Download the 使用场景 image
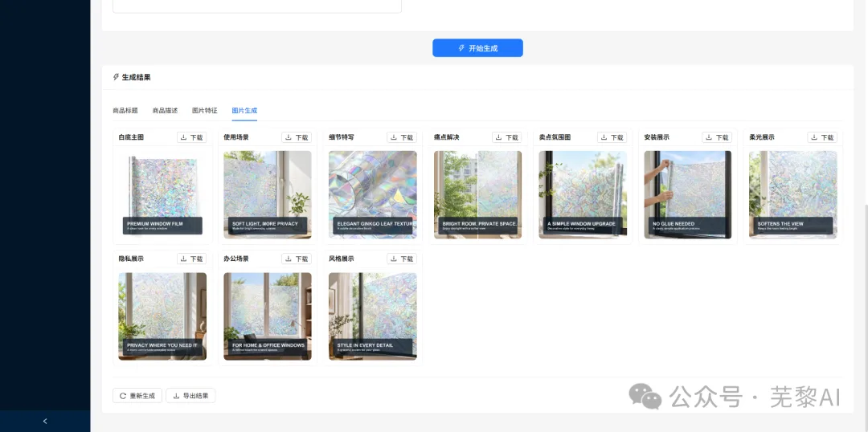The height and width of the screenshot is (432, 868). tap(297, 137)
